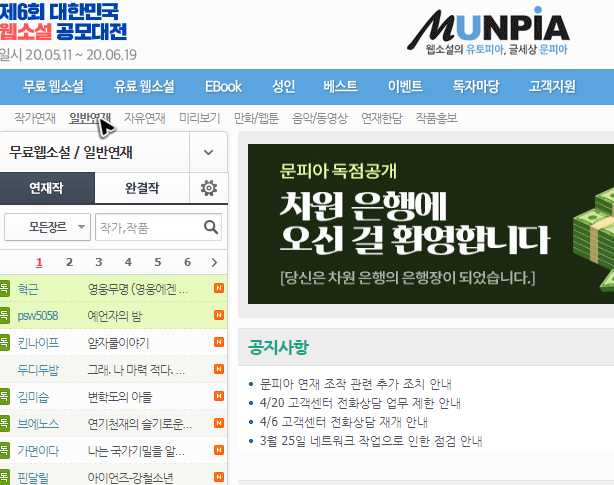Click the MUNPIA logo
Viewport: 614px width, 485px height.
point(489,31)
